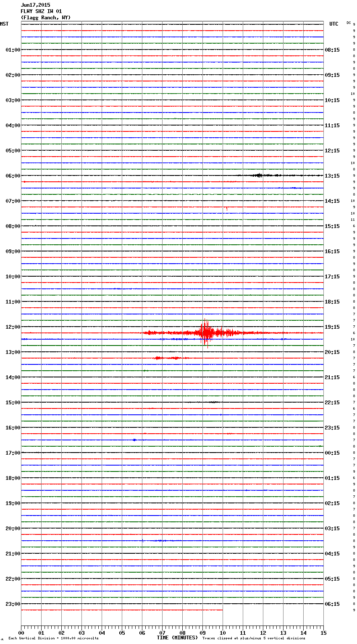
Task: Select the 06:00 MST time label
Action: 13,176
